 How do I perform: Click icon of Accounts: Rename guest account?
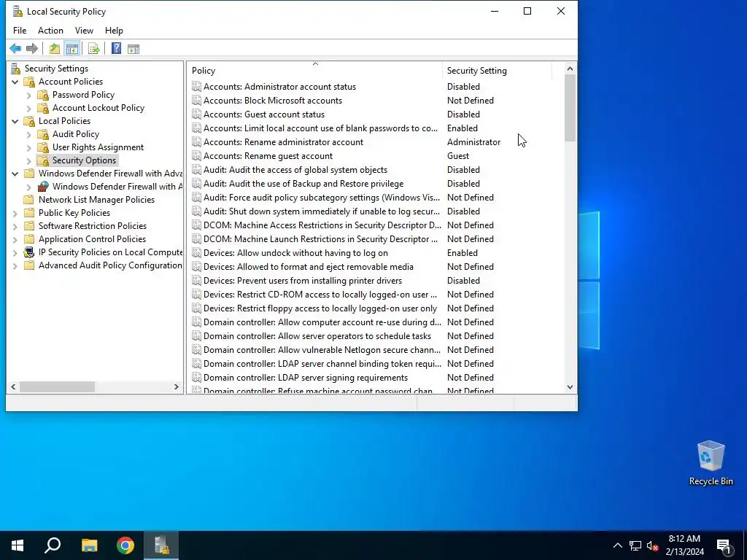tap(196, 156)
